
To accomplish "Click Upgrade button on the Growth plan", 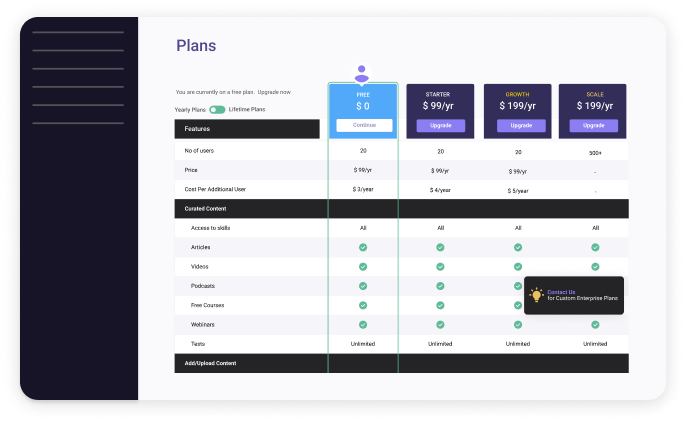I will click(521, 125).
